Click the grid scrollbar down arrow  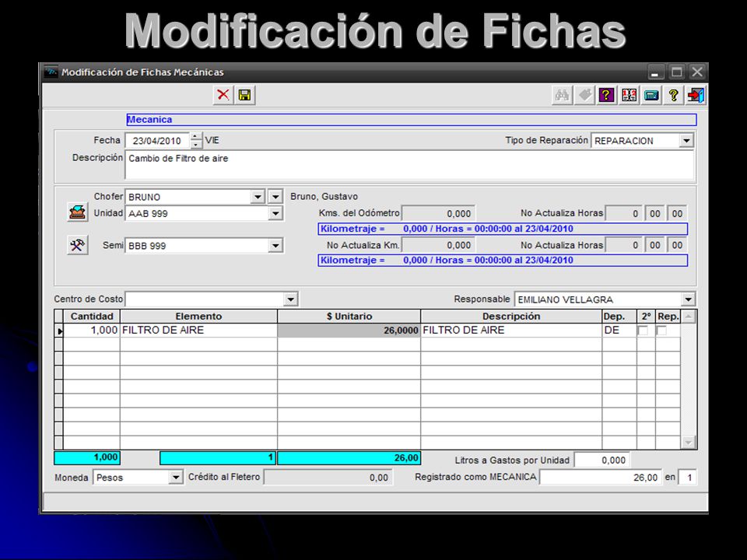pyautogui.click(x=689, y=443)
